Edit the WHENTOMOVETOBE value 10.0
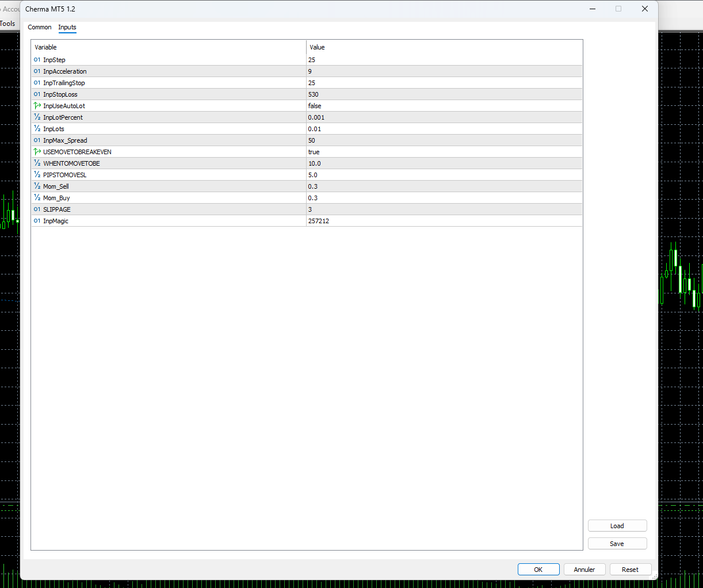703x588 pixels. [x=444, y=163]
